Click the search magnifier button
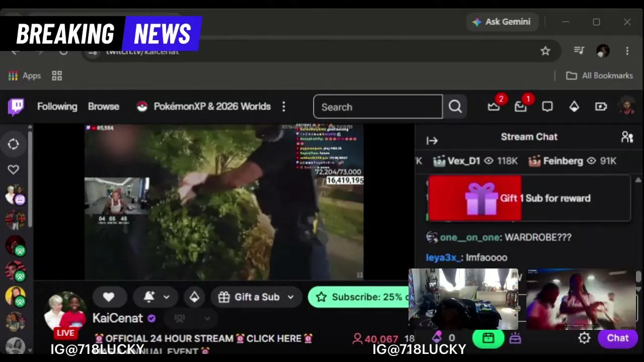This screenshot has width=644, height=362. (455, 107)
